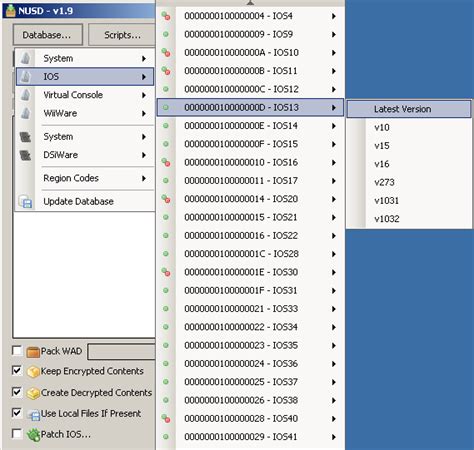
Task: Enable the Pack WAD checkbox
Action: (x=17, y=351)
